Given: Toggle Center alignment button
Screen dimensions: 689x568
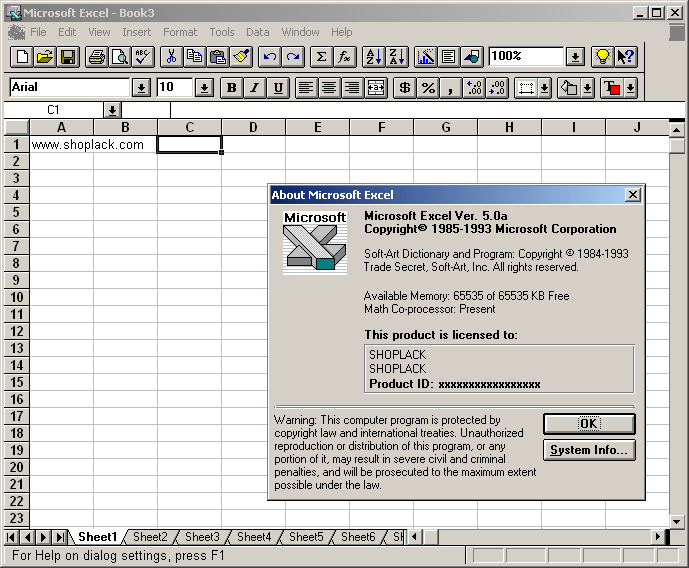Looking at the screenshot, I should 330,88.
